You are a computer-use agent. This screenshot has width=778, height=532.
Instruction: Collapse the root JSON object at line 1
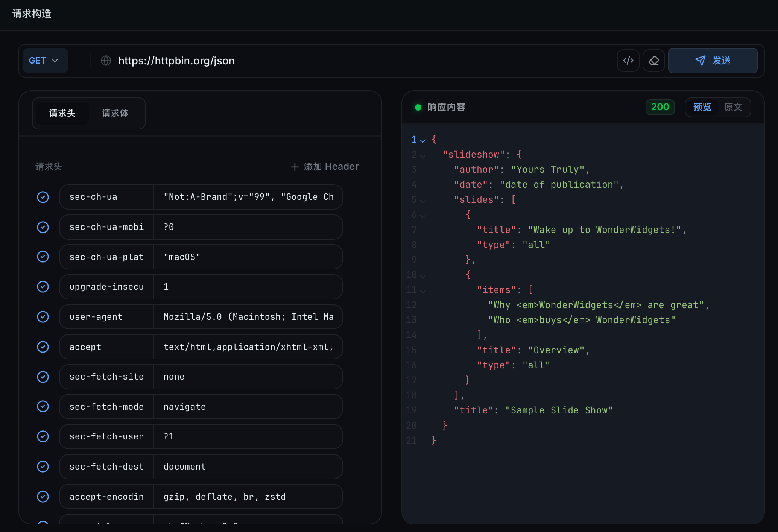click(424, 140)
